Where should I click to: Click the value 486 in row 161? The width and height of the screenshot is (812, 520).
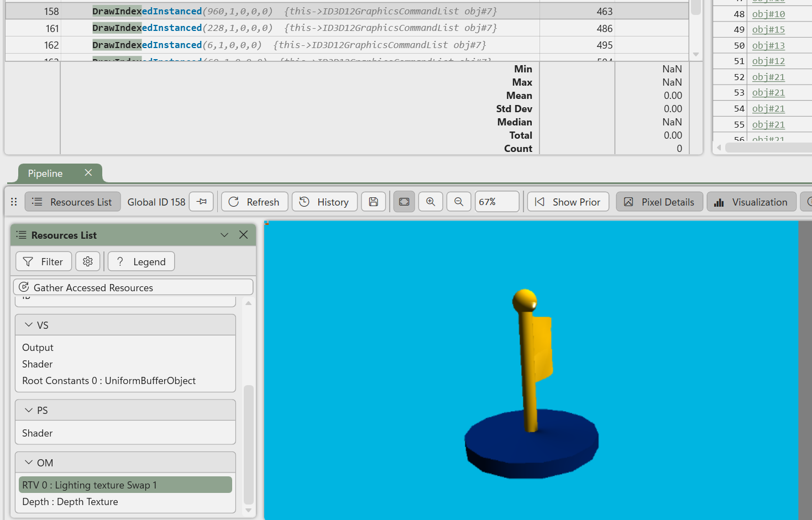[x=605, y=28]
